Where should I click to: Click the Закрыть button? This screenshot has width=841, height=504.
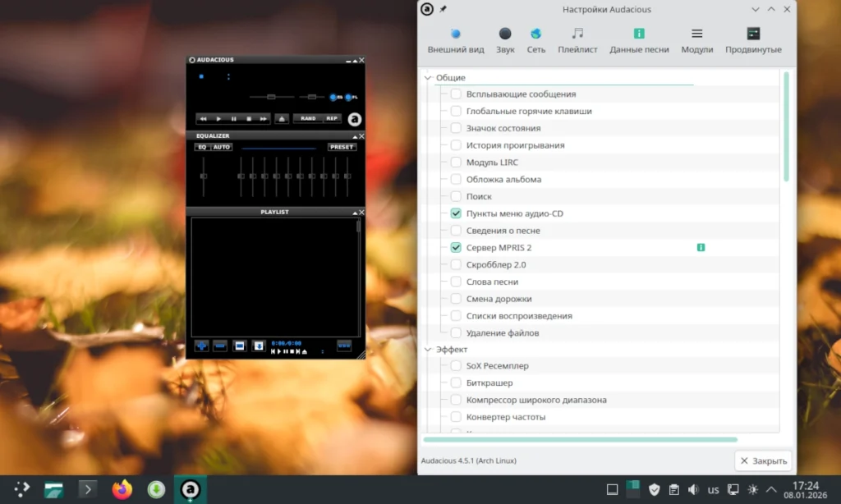(764, 460)
